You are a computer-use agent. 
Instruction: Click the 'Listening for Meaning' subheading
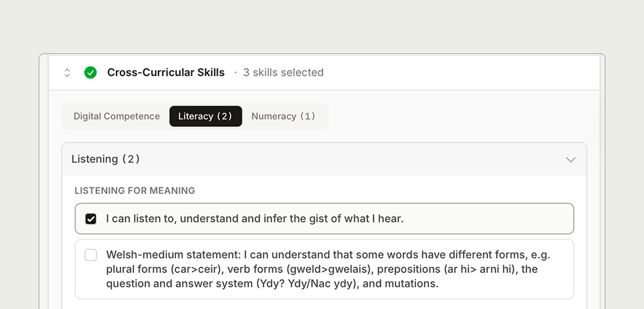coord(135,191)
